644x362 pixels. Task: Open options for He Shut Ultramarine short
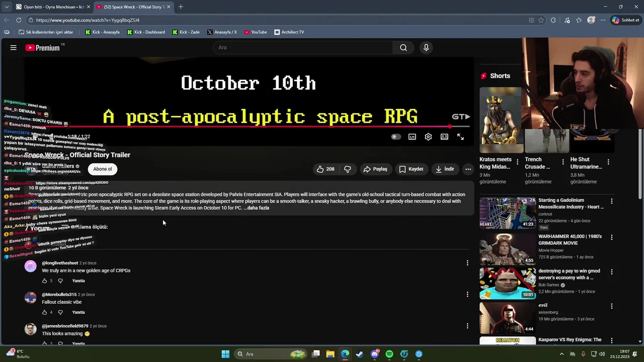pos(608,162)
